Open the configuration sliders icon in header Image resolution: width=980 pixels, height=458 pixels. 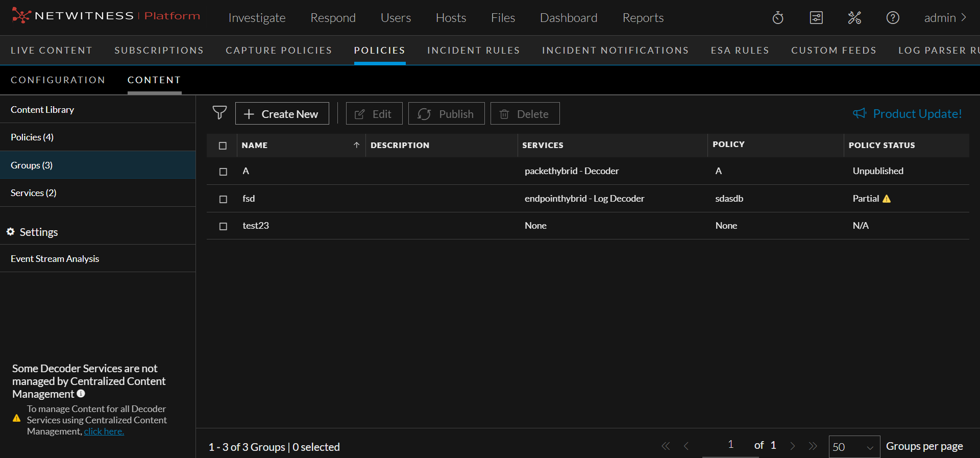(816, 18)
